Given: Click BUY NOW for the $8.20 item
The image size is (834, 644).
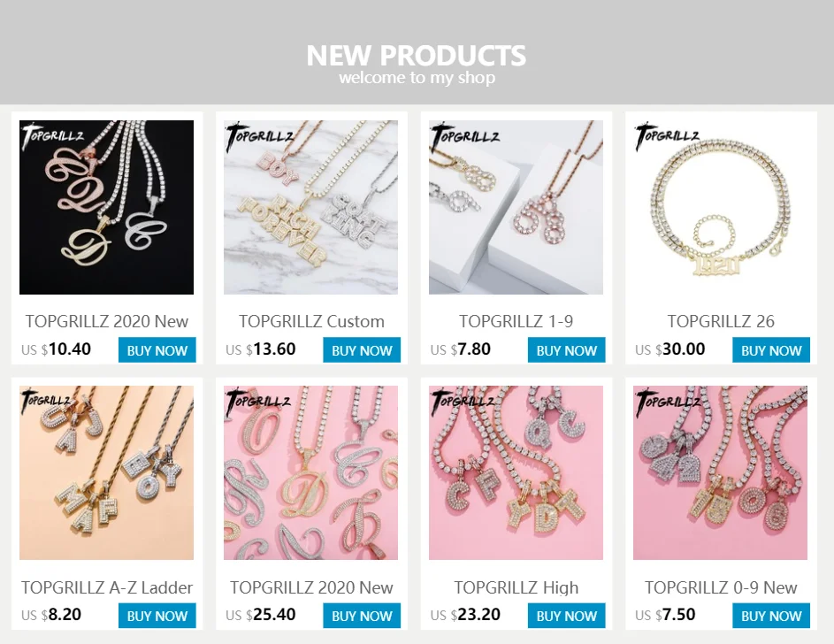Looking at the screenshot, I should click(x=157, y=616).
